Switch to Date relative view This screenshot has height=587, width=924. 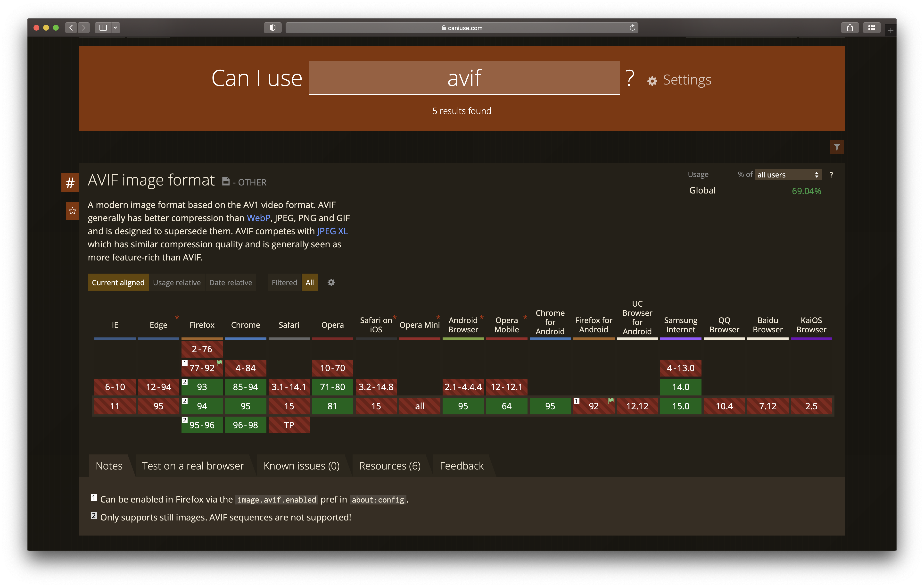pos(231,283)
